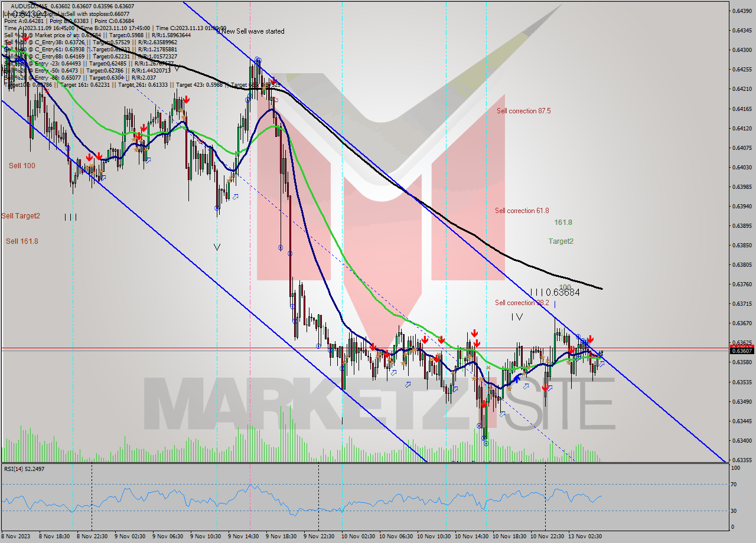This screenshot has width=756, height=543.
Task: Select the 'Sell correction 38.2' label
Action: click(x=522, y=303)
